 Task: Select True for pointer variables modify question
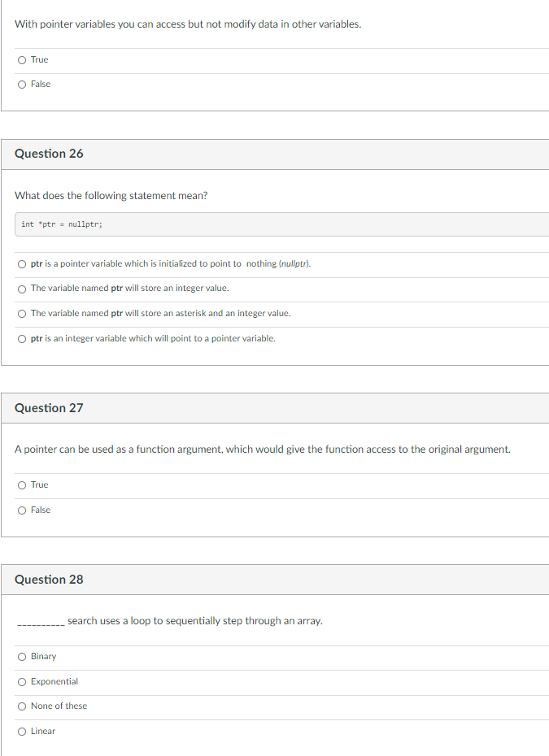click(22, 60)
